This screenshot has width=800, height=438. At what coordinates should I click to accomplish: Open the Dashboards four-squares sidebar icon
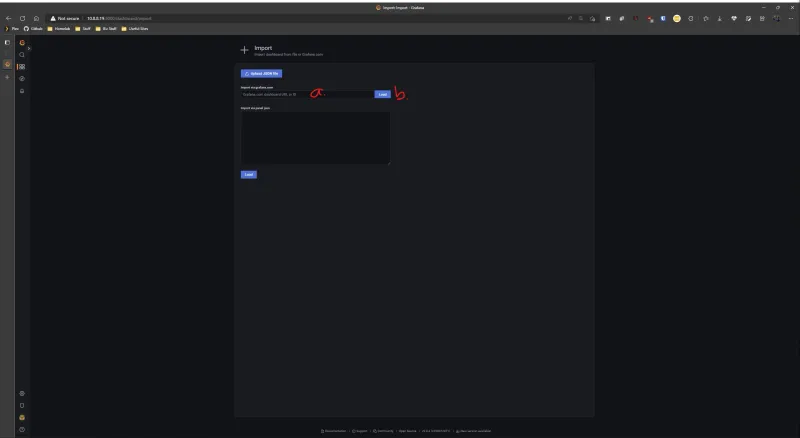22,67
